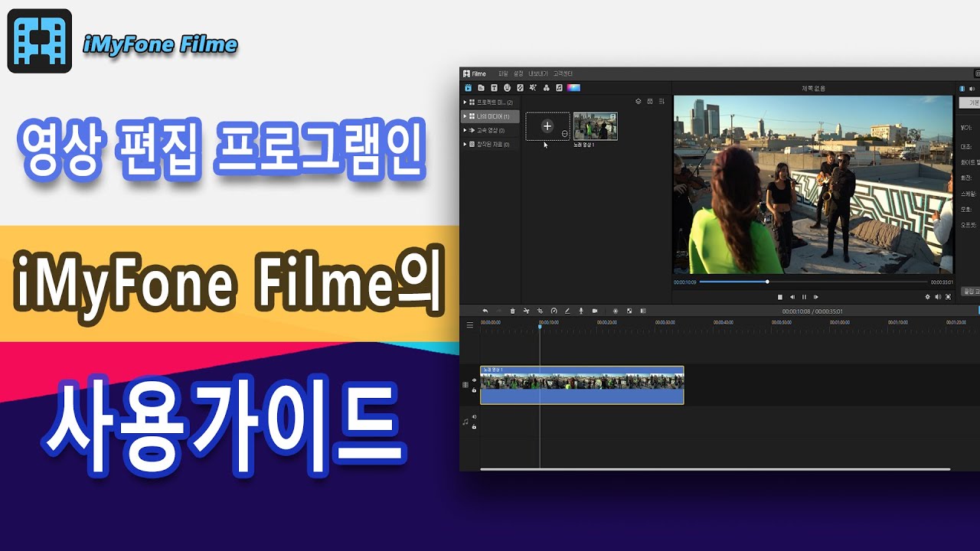The height and width of the screenshot is (551, 980).
Task: Click the sort list icon in media panel
Action: point(661,101)
